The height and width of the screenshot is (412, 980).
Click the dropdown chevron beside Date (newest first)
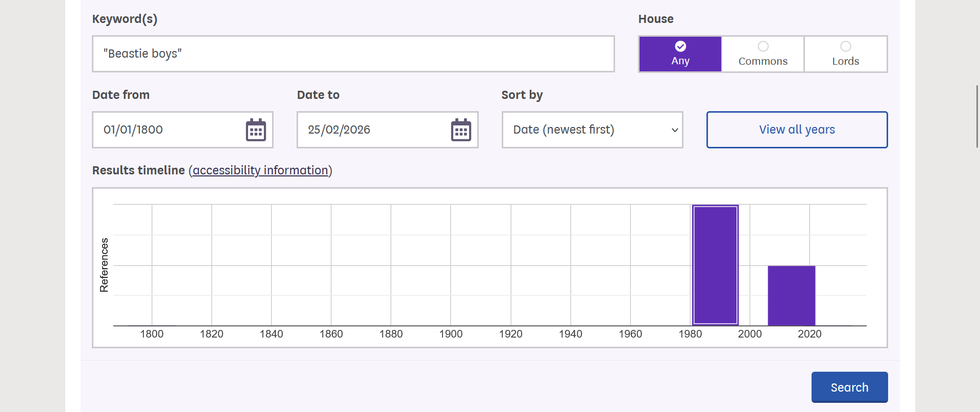point(674,130)
